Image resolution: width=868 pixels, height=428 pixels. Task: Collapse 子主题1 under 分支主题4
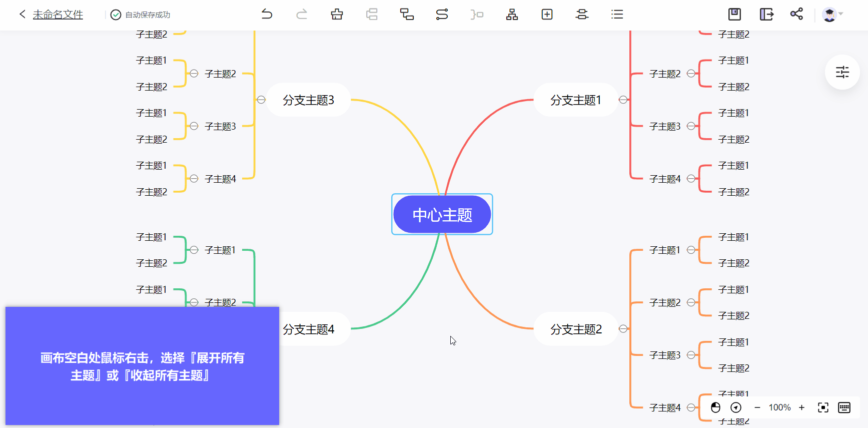point(194,250)
